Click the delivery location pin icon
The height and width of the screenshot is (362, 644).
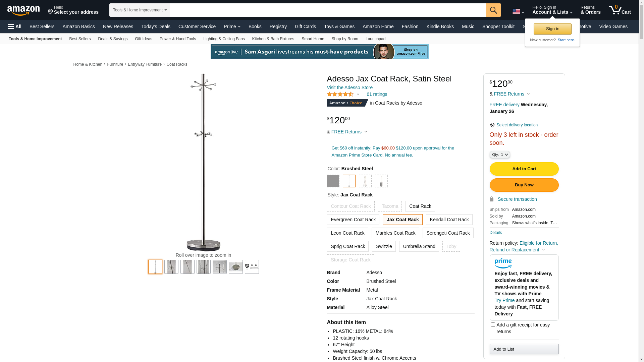(x=492, y=125)
